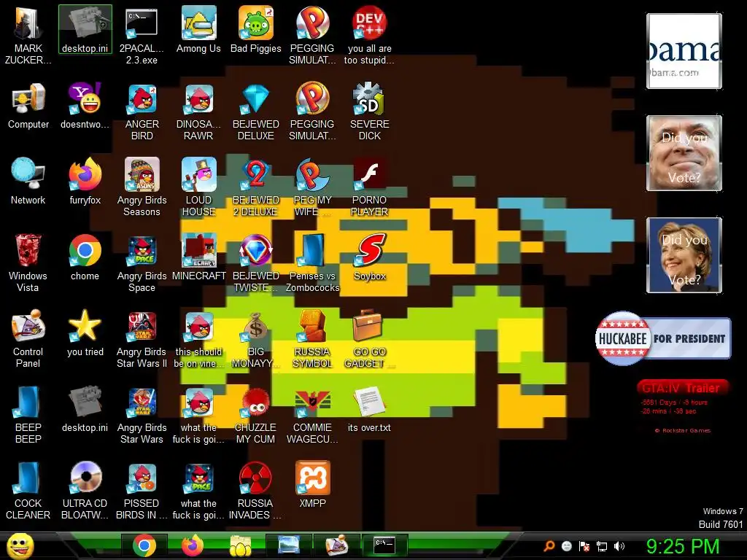The height and width of the screenshot is (560, 747).
Task: Open Angry Birds Seasons
Action: (x=142, y=187)
